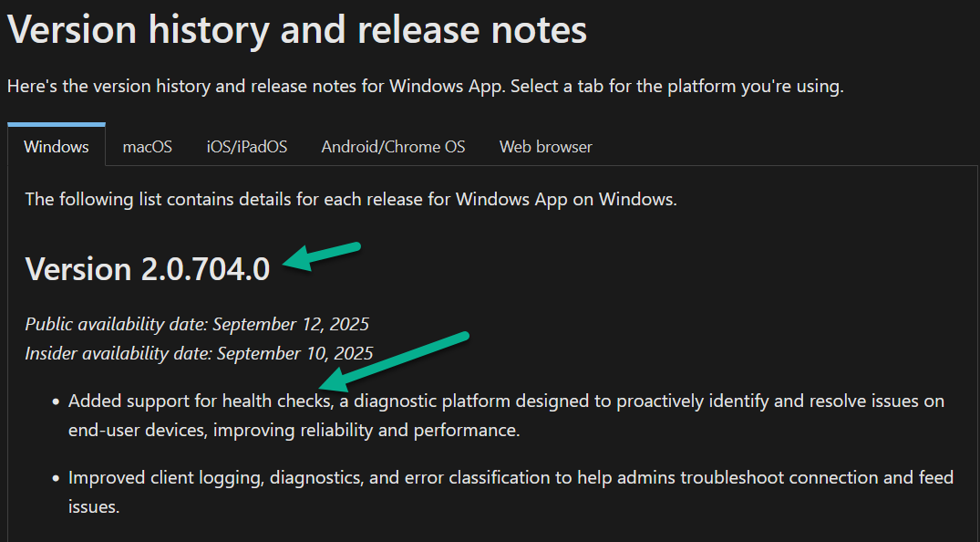Click the "September 12, 2025" date text
This screenshot has width=980, height=542.
(x=293, y=324)
